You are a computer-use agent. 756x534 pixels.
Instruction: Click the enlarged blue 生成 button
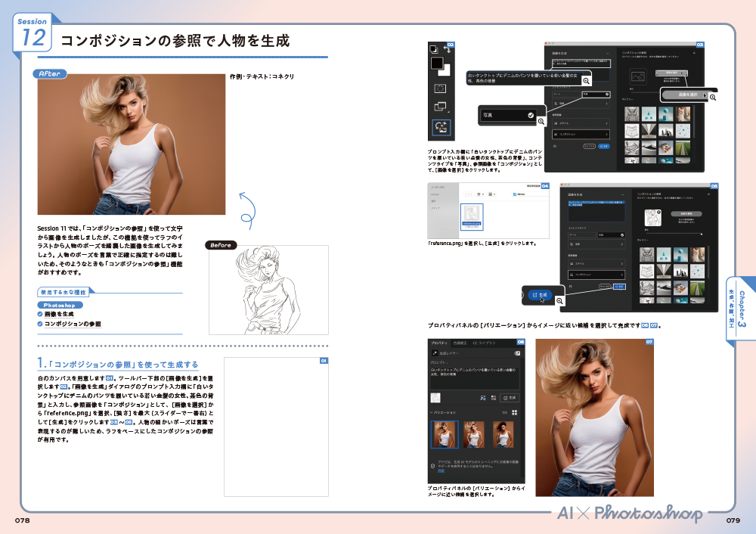540,295
